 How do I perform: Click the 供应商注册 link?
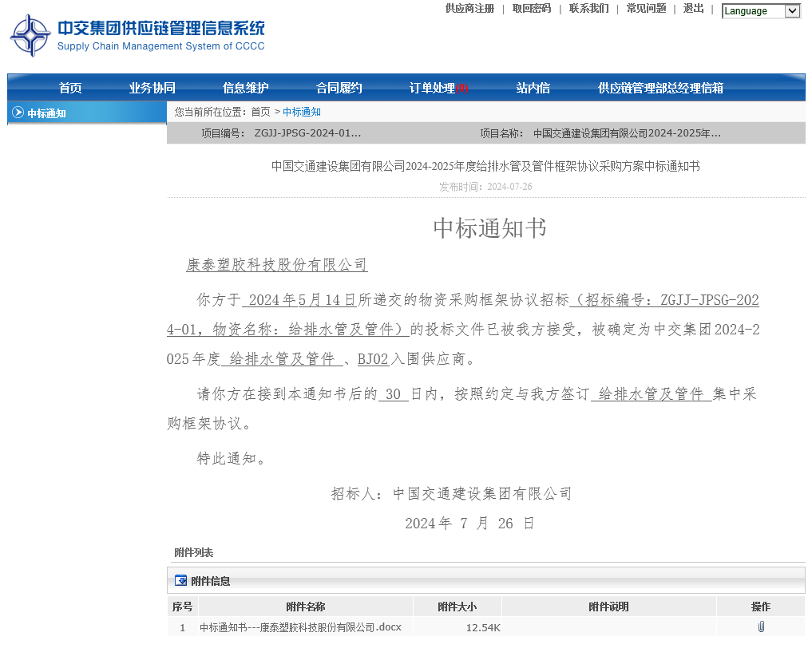coord(469,9)
